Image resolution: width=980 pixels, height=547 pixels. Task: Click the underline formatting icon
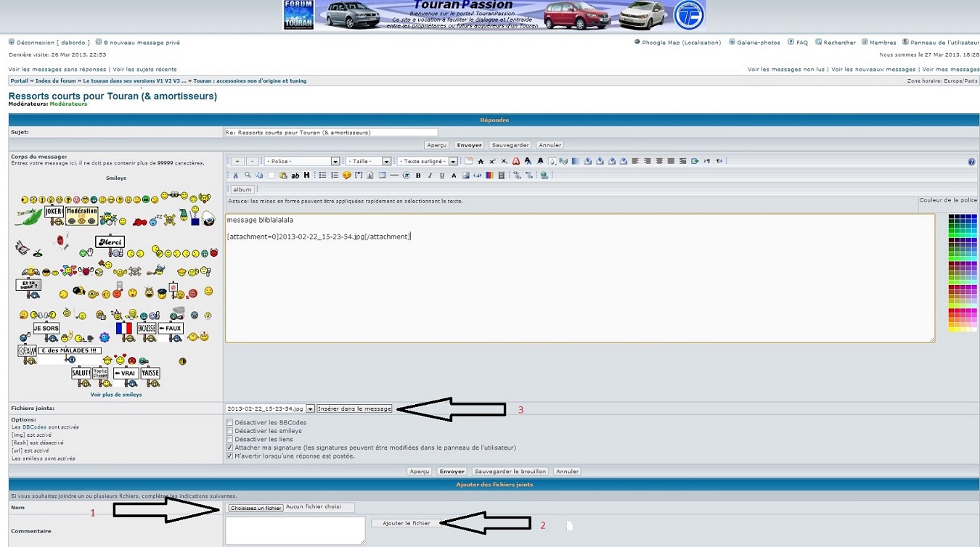(x=441, y=176)
